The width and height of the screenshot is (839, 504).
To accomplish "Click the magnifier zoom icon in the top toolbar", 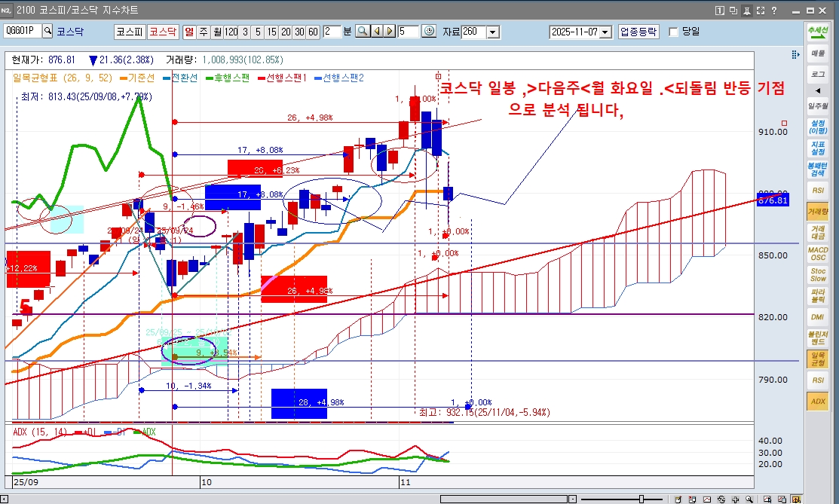I will coord(363,31).
